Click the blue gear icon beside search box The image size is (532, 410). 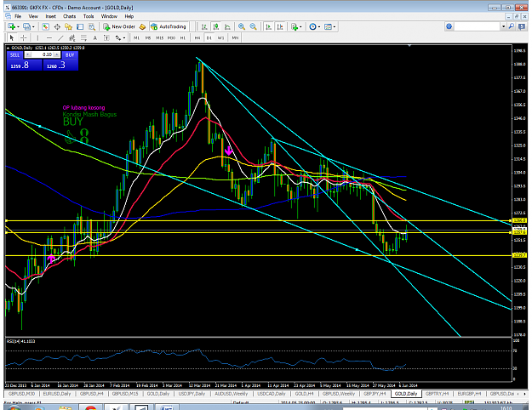pos(449,26)
